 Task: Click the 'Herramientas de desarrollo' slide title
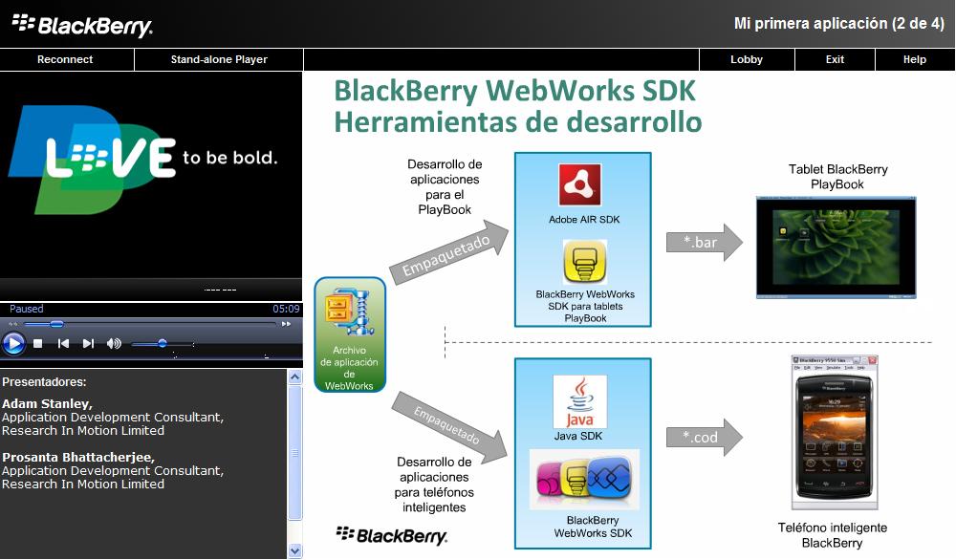click(517, 122)
